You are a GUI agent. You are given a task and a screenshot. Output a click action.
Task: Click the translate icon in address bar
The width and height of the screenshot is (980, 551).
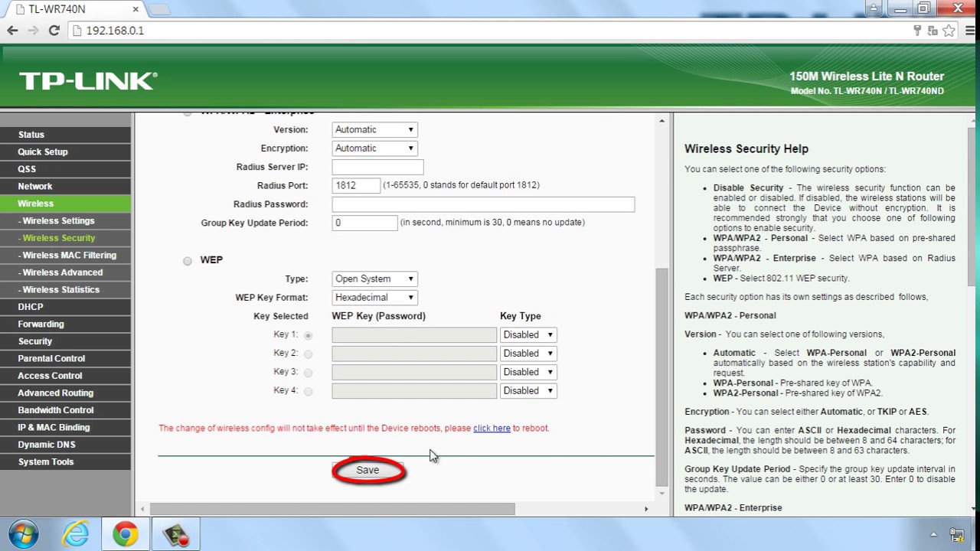click(933, 31)
